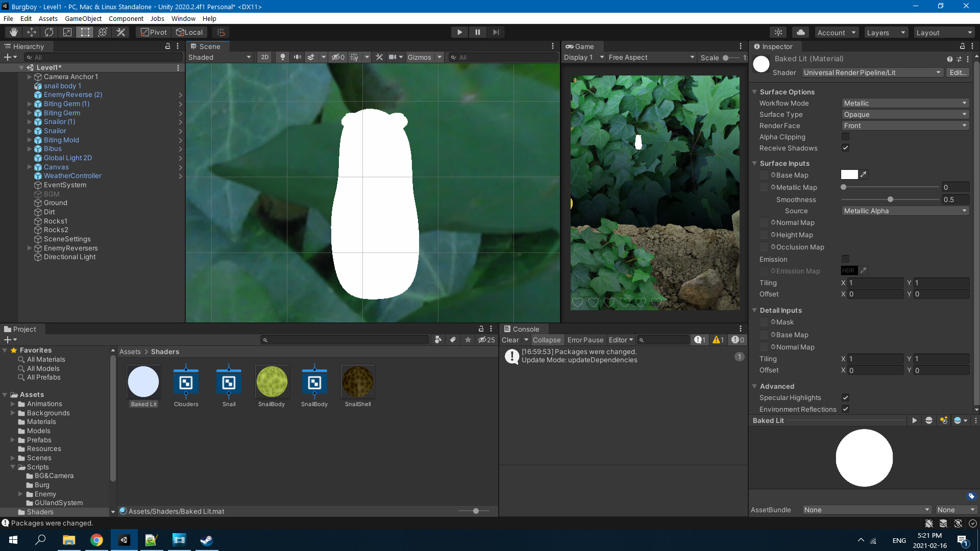Screen dimensions: 980x551
Task: Disable Receive Shadows
Action: [x=846, y=148]
